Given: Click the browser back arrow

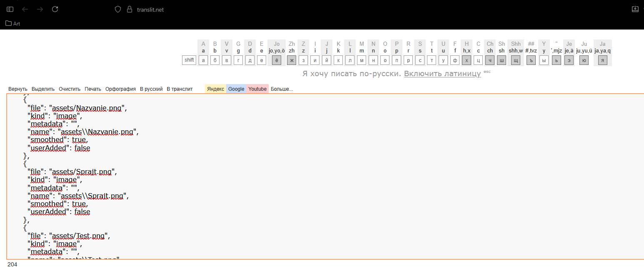Looking at the screenshot, I should pos(25,9).
